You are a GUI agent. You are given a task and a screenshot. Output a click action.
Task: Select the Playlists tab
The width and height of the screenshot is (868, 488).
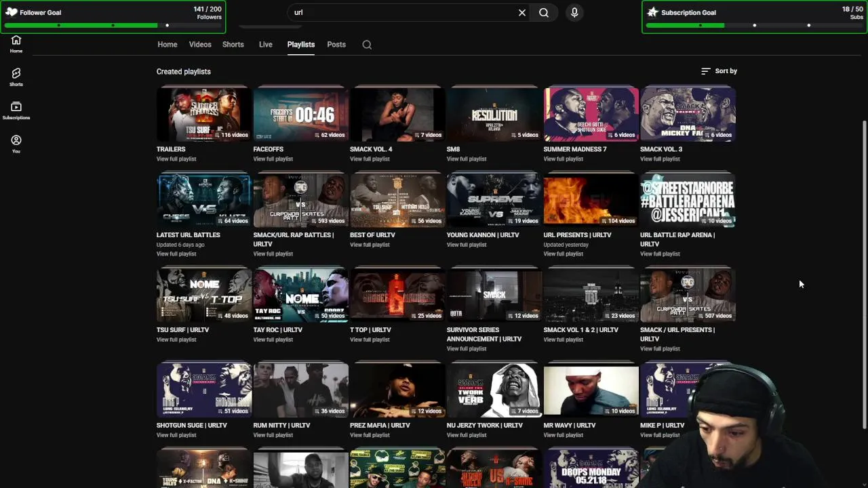[x=301, y=45]
